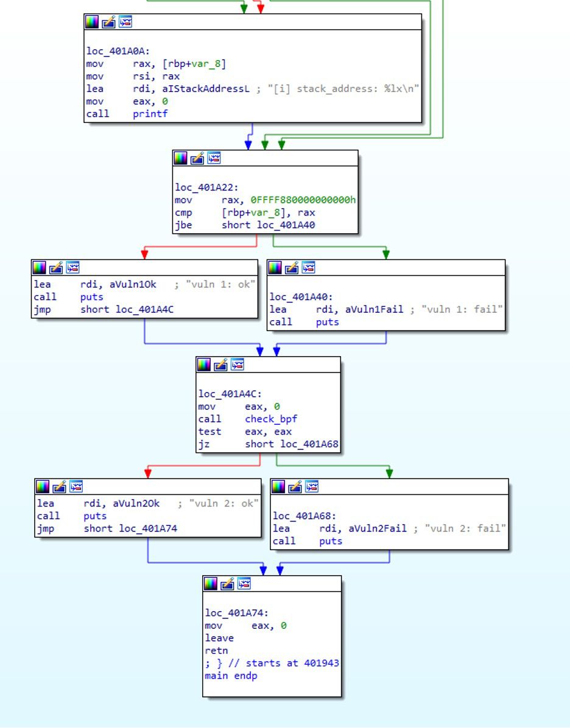Click color icon in loc_401A74 block
570x728 pixels.
point(211,584)
